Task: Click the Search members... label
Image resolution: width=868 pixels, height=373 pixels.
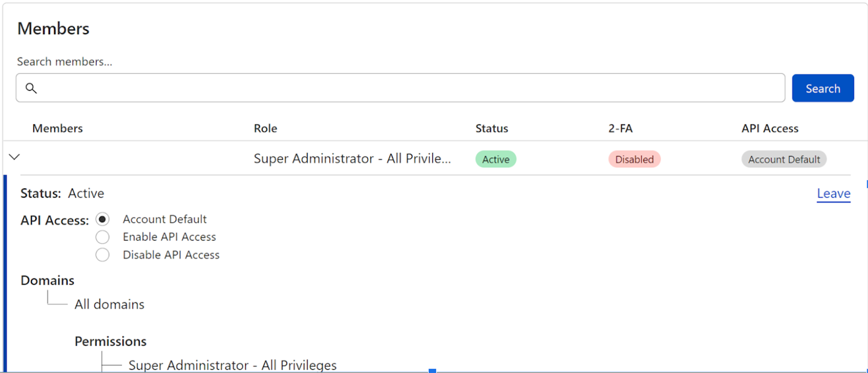Action: tap(65, 62)
